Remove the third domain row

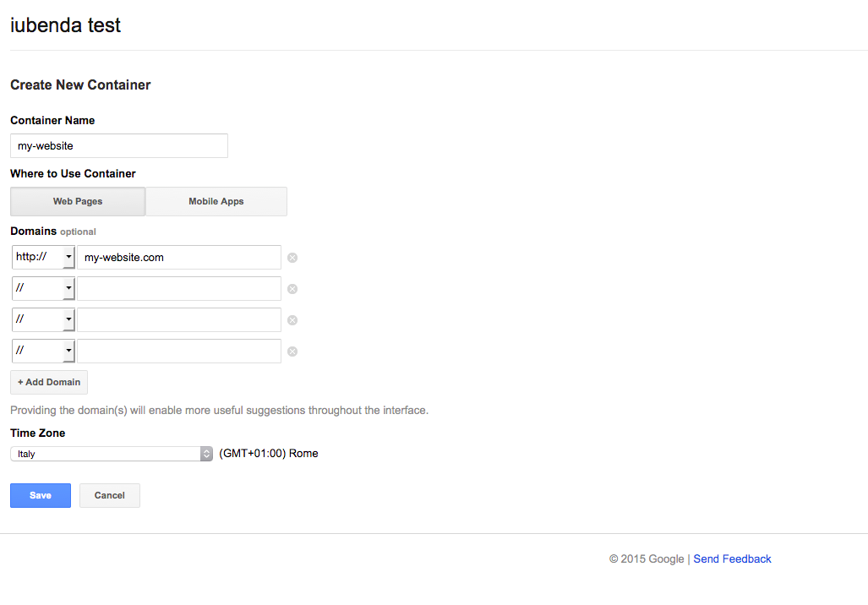[x=292, y=320]
